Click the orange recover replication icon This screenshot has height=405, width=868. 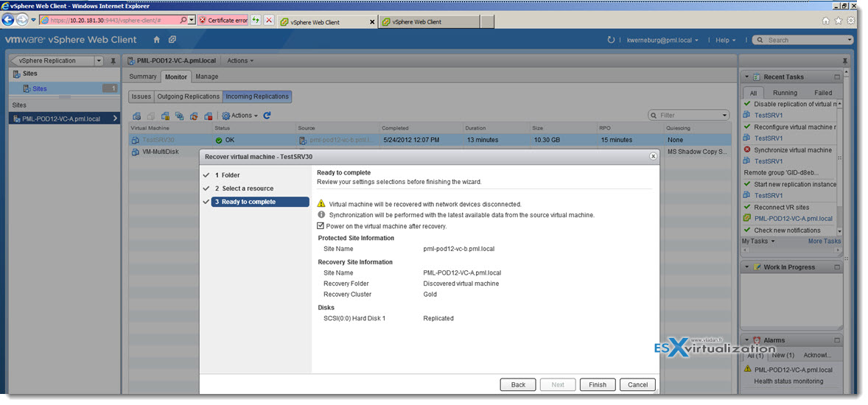(194, 116)
